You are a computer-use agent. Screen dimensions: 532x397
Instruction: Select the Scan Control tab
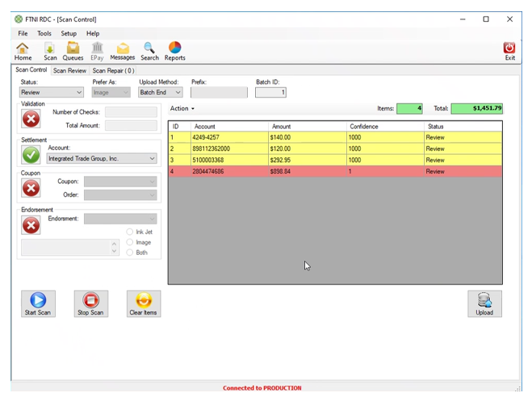click(x=31, y=70)
